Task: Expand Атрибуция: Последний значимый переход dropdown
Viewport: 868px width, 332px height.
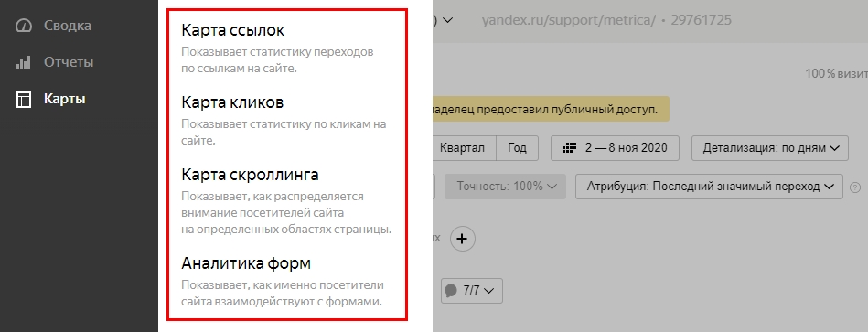Action: 709,187
